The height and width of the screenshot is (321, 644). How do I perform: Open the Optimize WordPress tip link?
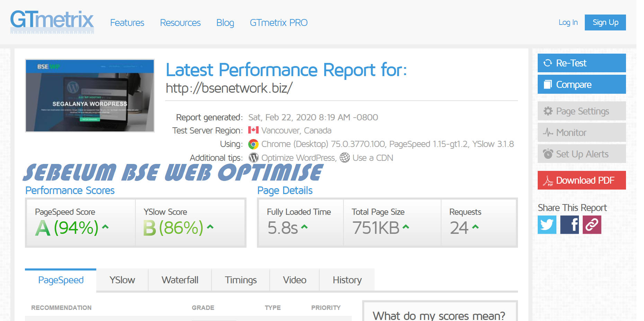pyautogui.click(x=298, y=158)
